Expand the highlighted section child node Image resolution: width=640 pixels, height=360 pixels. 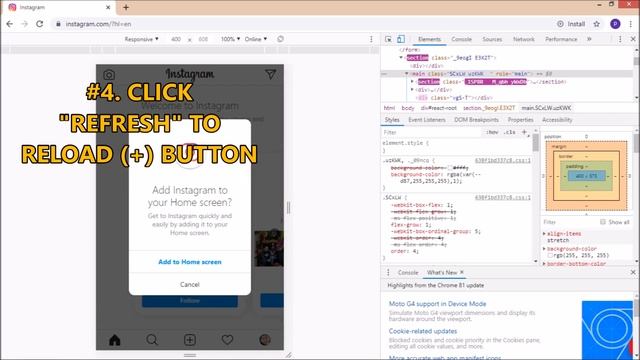click(x=412, y=82)
